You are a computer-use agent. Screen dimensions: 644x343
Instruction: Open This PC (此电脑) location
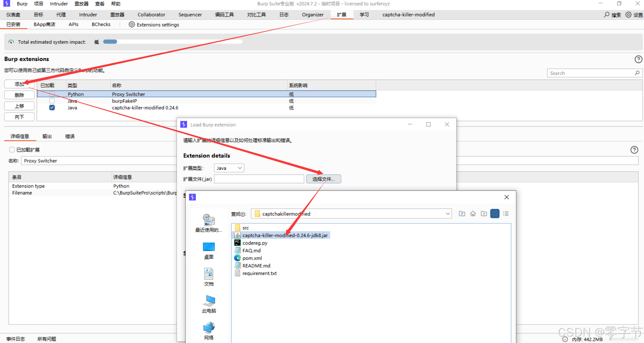click(x=209, y=304)
